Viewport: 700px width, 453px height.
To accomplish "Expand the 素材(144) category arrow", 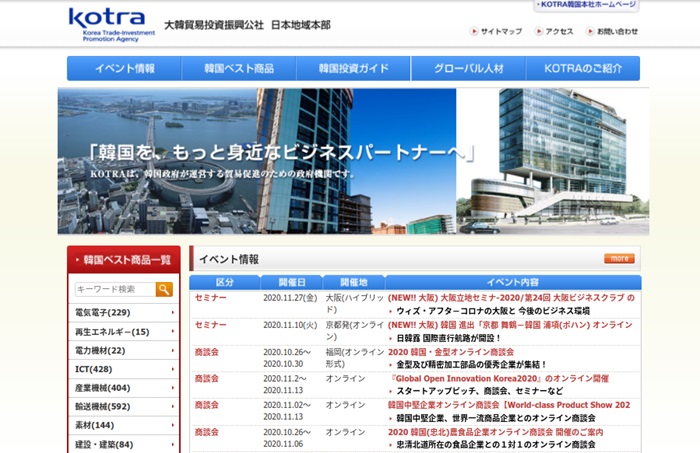I will coord(173,425).
